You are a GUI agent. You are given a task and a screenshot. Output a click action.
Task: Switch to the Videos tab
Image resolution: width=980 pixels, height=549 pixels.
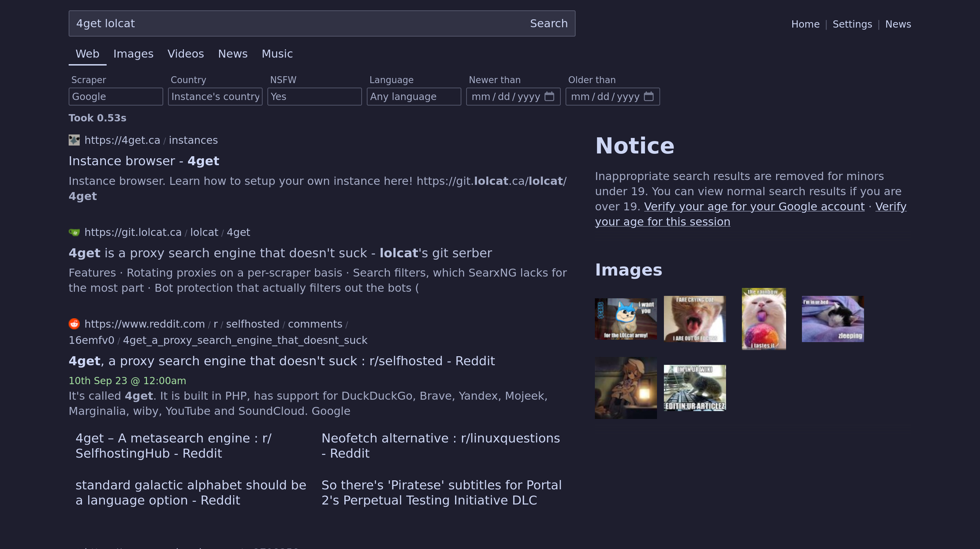[x=186, y=54]
